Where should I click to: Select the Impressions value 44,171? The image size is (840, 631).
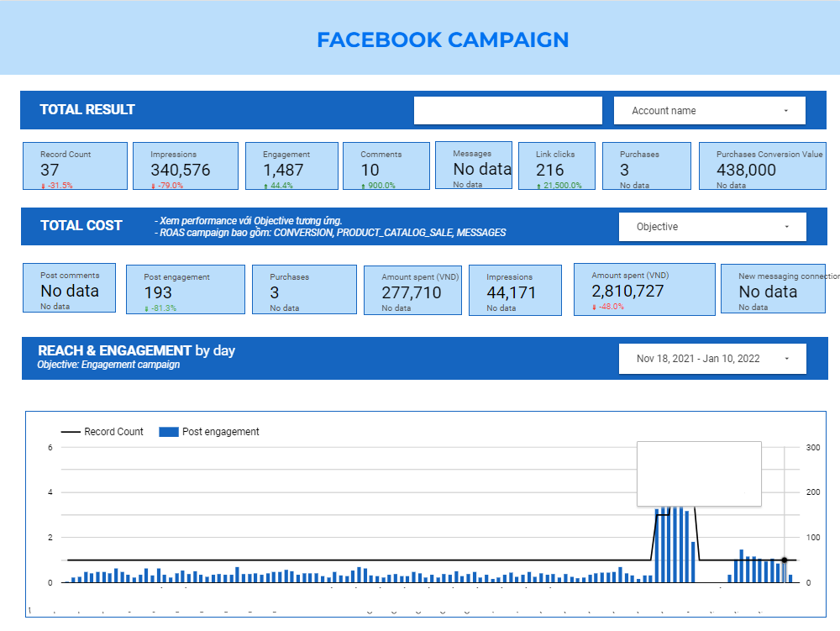pyautogui.click(x=511, y=292)
